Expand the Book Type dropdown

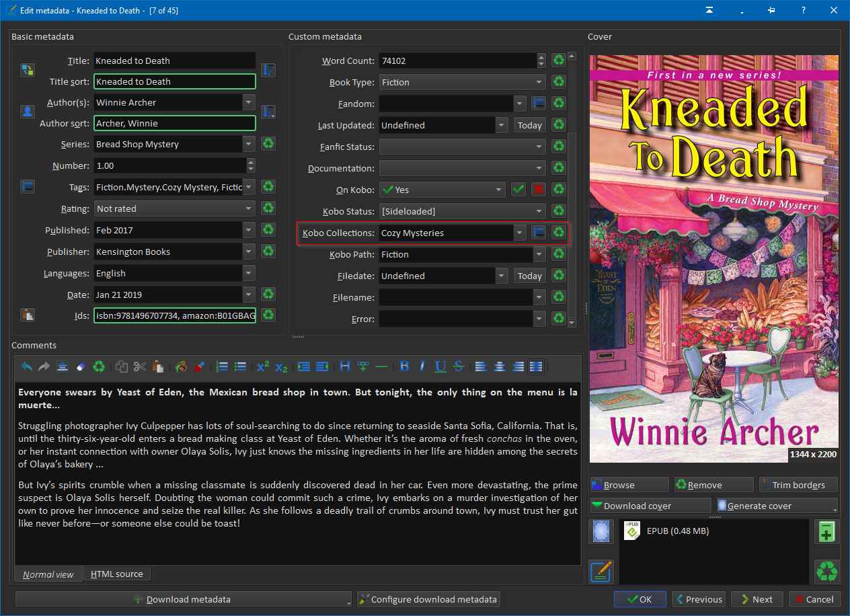539,82
